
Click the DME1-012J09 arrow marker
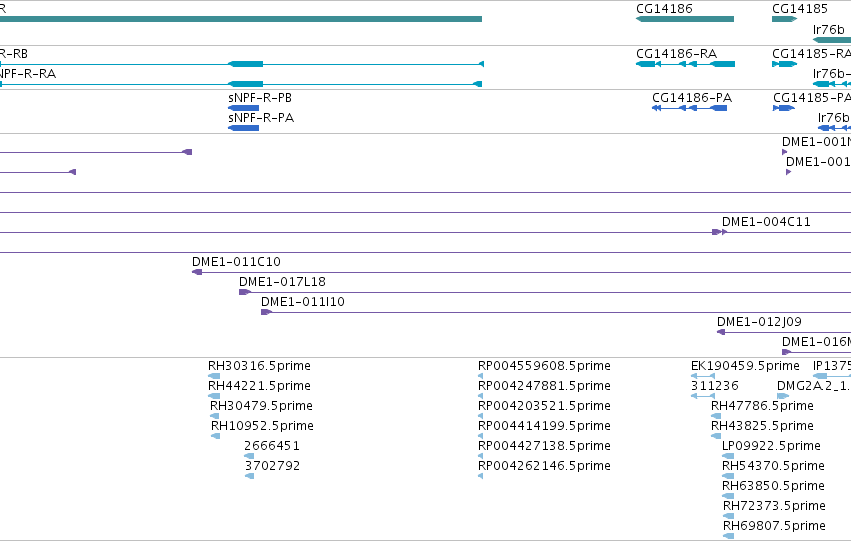tap(721, 332)
